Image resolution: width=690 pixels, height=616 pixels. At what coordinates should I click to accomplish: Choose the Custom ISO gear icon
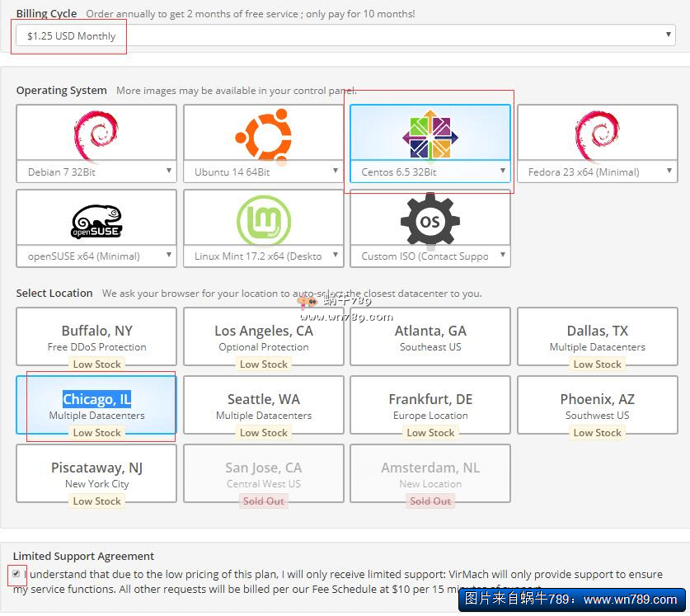pyautogui.click(x=429, y=220)
